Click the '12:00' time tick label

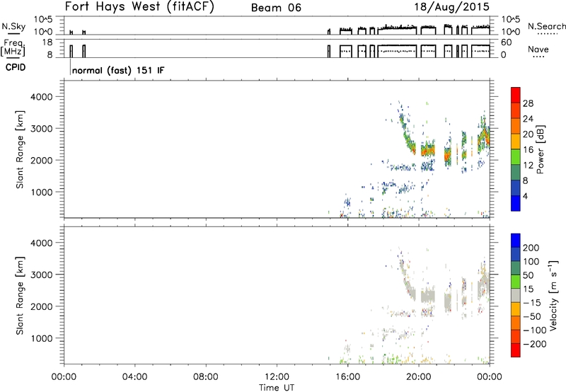277,377
